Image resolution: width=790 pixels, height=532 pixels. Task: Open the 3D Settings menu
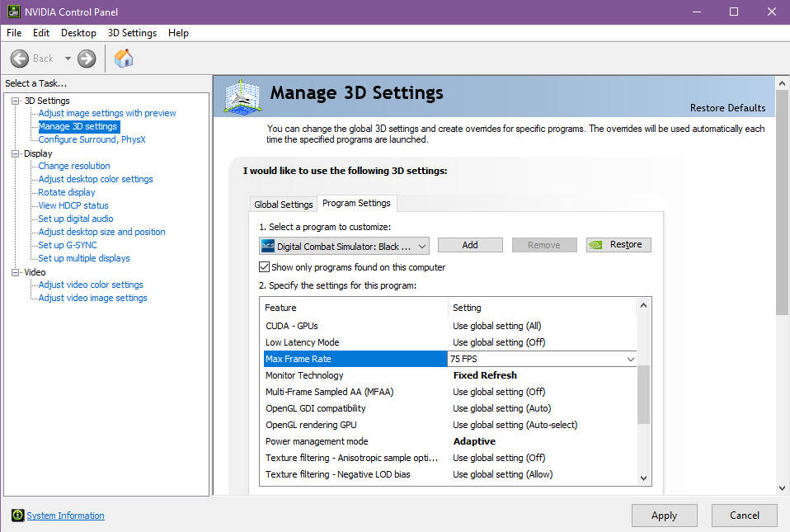point(132,33)
